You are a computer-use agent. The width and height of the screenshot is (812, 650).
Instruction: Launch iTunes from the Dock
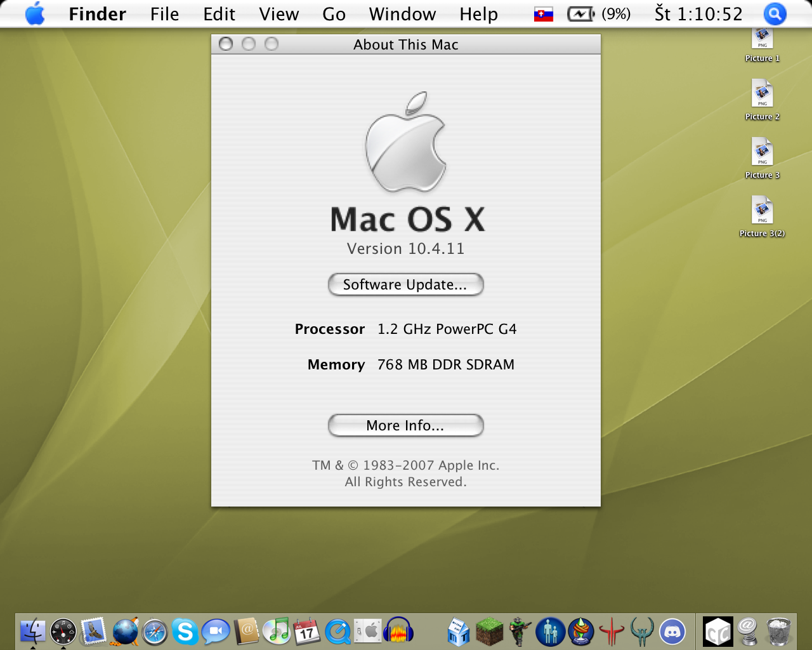coord(277,632)
